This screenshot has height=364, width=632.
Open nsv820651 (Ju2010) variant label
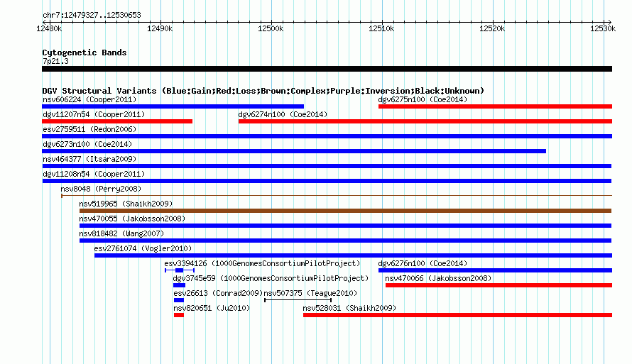[212, 308]
